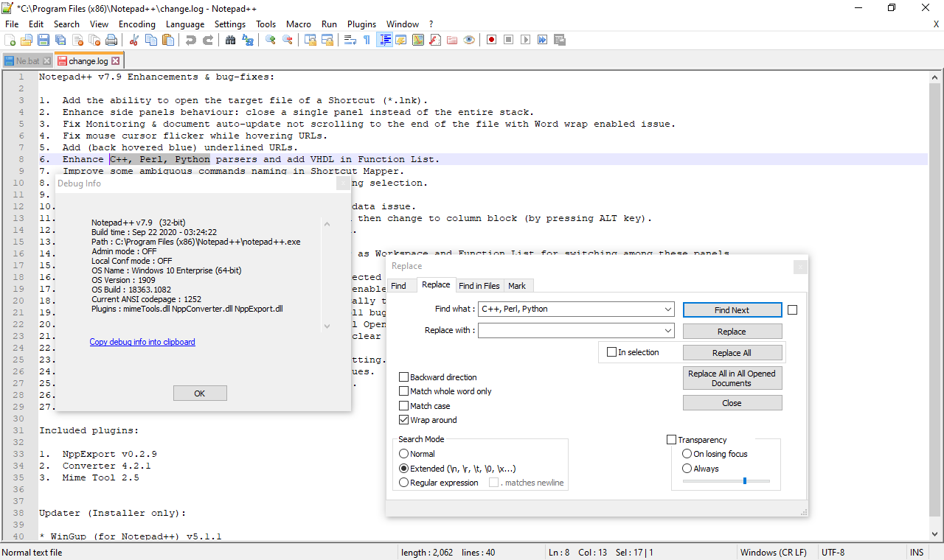Switch to the Ne.bat document tab
The width and height of the screenshot is (944, 560).
coord(28,61)
